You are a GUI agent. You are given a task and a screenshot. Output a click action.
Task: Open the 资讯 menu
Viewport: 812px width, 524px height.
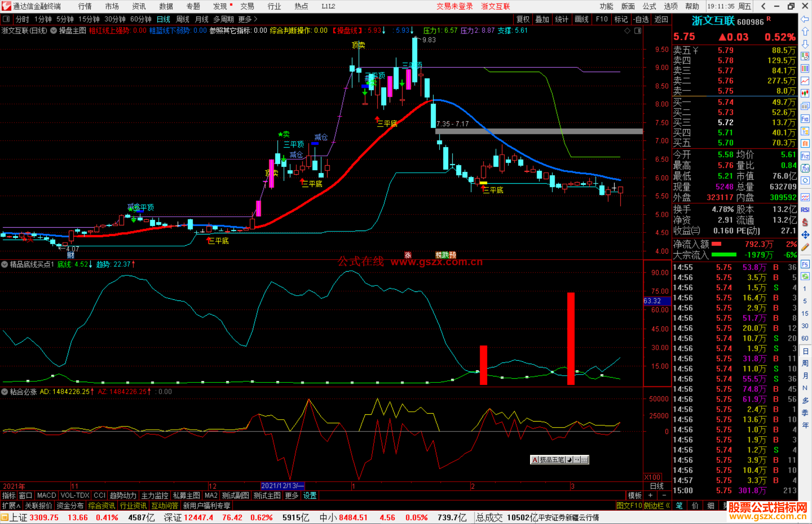(x=139, y=6)
